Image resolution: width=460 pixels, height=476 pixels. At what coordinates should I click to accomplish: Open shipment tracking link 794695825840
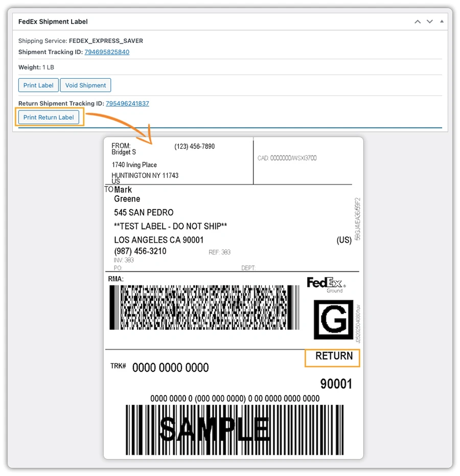pyautogui.click(x=106, y=52)
